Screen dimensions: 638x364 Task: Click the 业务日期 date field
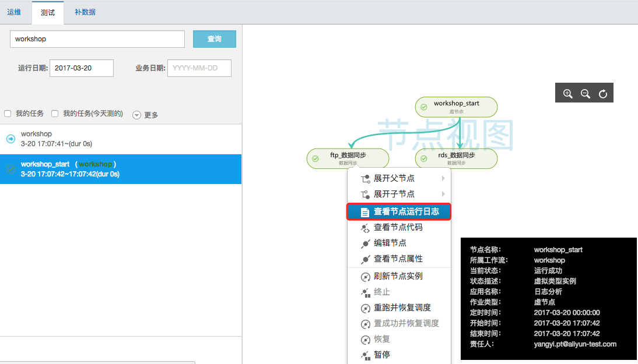199,68
